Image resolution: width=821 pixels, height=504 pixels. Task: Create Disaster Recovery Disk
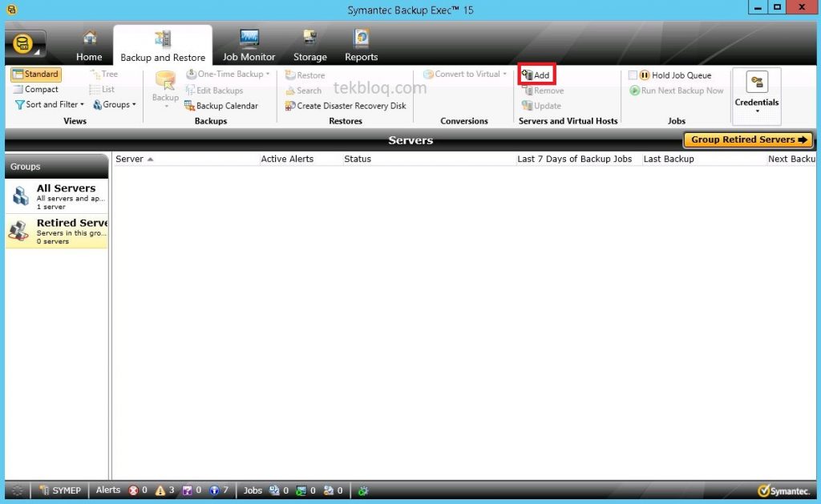[346, 106]
